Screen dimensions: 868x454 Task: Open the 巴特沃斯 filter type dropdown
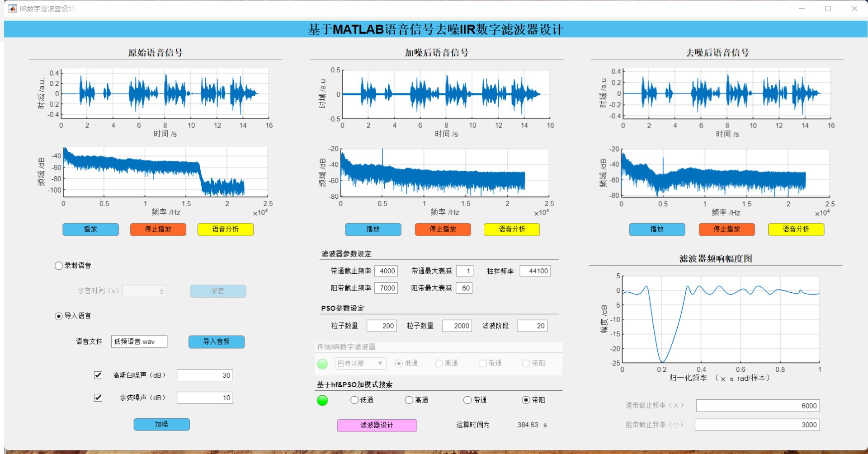[x=361, y=363]
